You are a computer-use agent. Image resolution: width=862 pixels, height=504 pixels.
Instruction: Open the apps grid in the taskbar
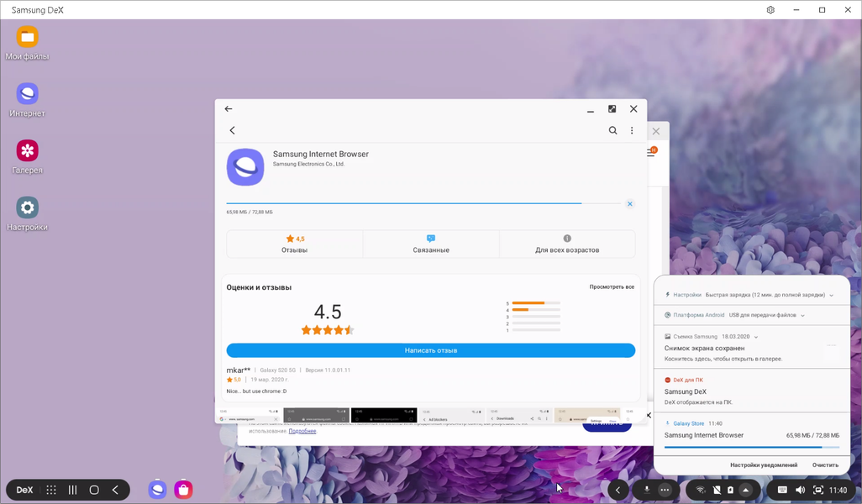pos(51,490)
